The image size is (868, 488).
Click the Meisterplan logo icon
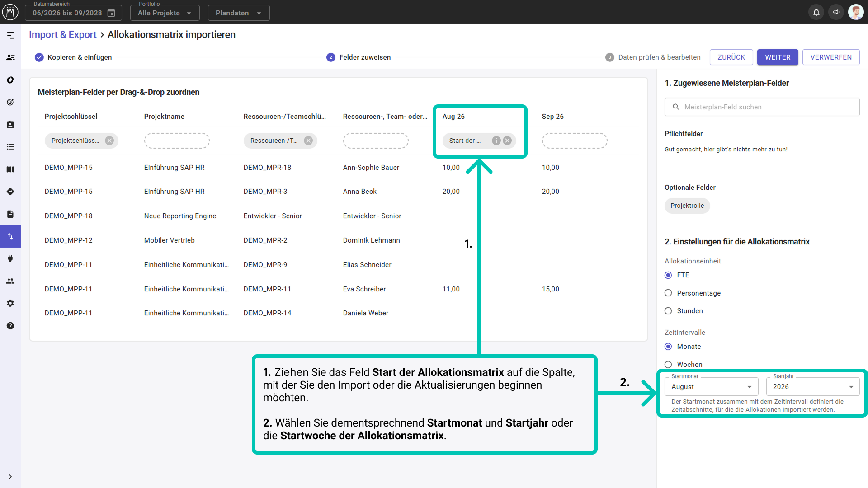coord(10,12)
